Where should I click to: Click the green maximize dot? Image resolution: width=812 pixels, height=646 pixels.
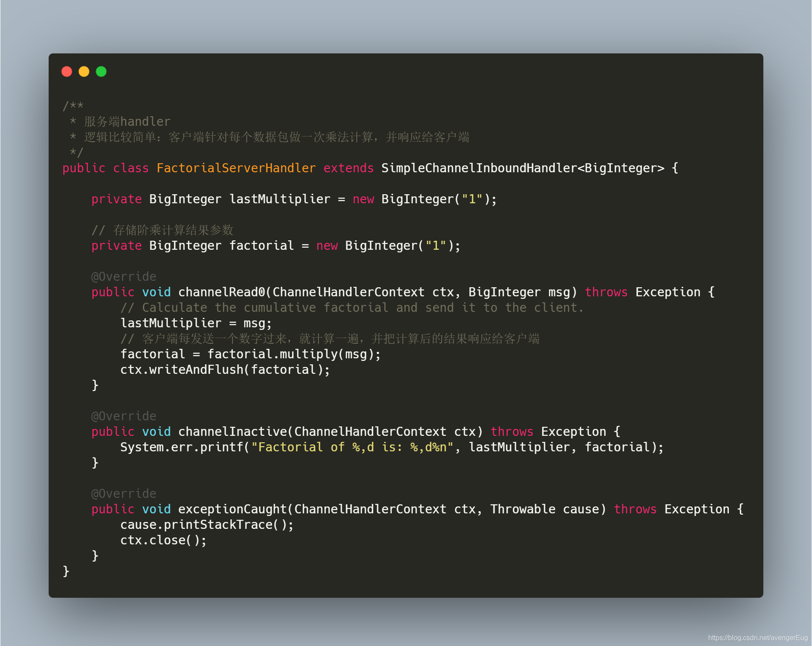tap(101, 71)
